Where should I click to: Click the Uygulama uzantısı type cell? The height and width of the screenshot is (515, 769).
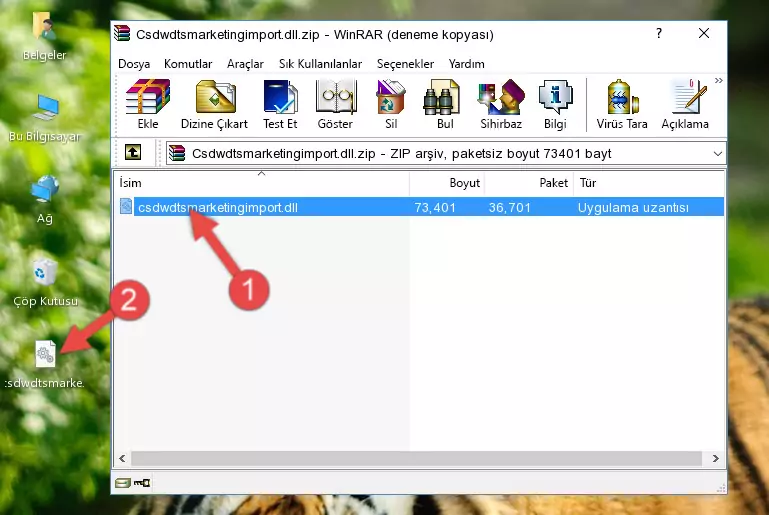click(633, 207)
